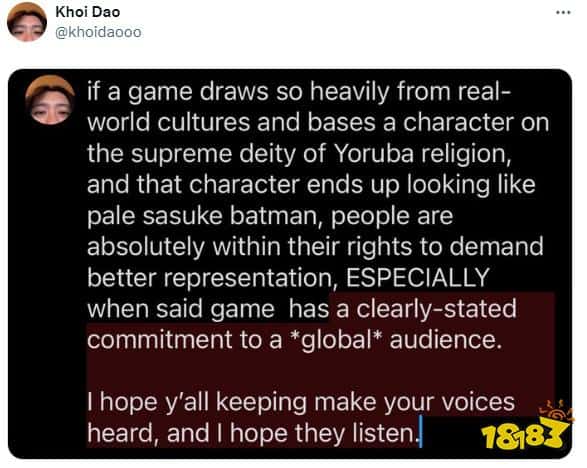Image resolution: width=587 pixels, height=468 pixels.
Task: Click the word 'Yoruba' in the text
Action: (x=373, y=154)
